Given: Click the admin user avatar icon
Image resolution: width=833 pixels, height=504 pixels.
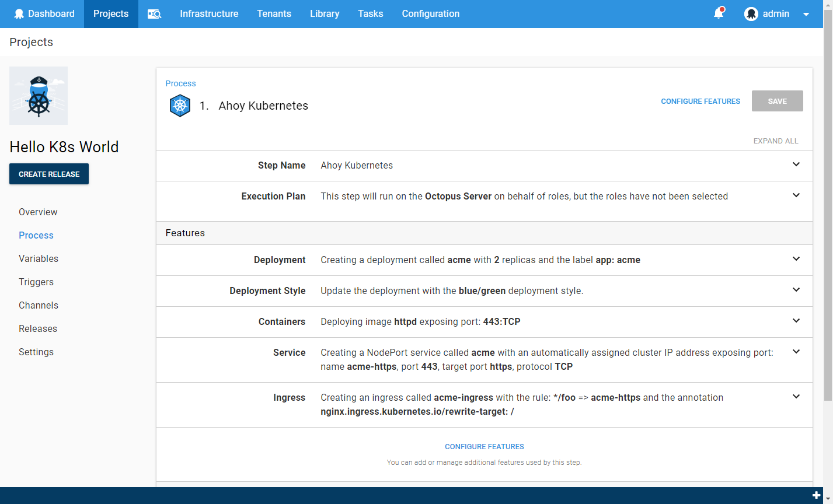Looking at the screenshot, I should 751,14.
